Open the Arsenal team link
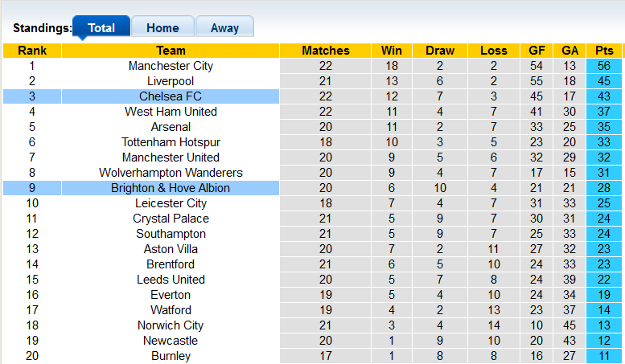625x364 pixels. coord(171,127)
